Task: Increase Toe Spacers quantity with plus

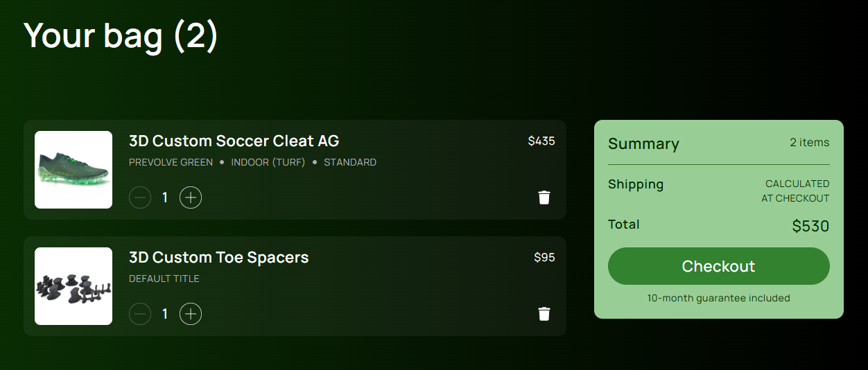Action: [191, 314]
